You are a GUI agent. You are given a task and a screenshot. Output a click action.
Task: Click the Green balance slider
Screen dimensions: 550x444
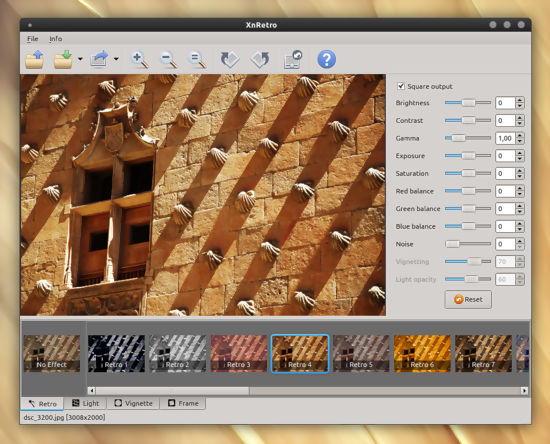pyautogui.click(x=468, y=209)
